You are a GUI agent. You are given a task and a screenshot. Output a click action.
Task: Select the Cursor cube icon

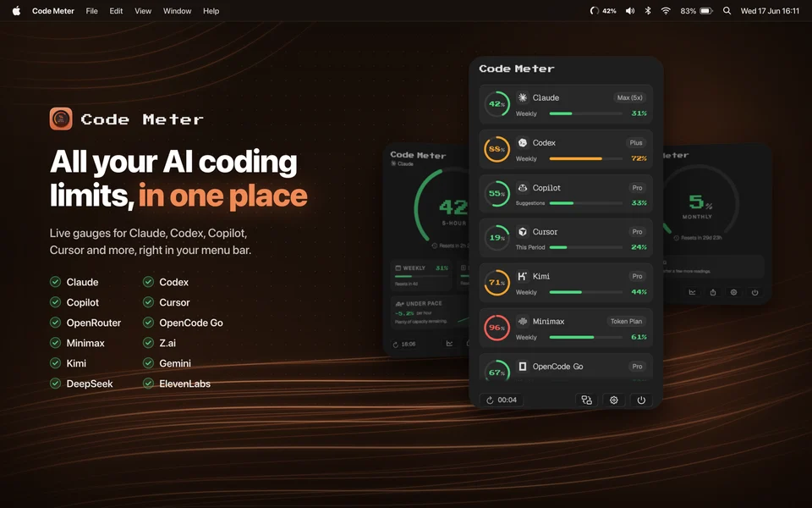523,232
